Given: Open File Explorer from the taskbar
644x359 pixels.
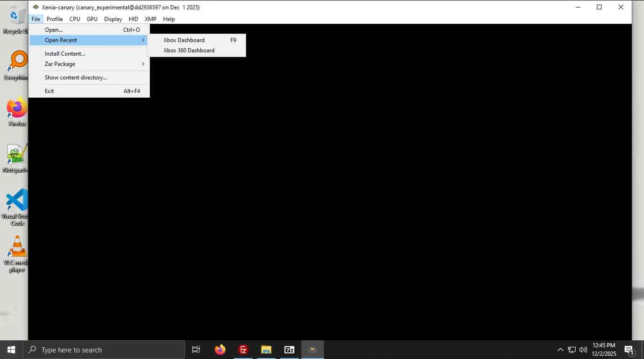Looking at the screenshot, I should pyautogui.click(x=266, y=350).
